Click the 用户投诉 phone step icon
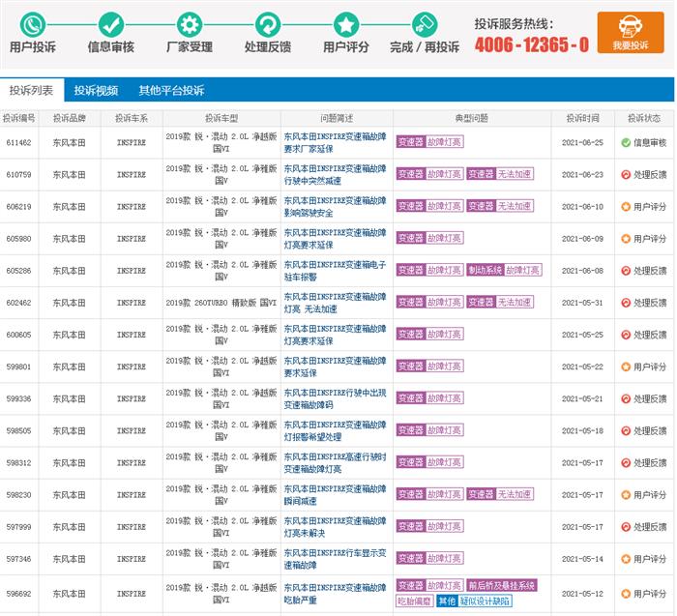677x616 pixels. point(33,24)
